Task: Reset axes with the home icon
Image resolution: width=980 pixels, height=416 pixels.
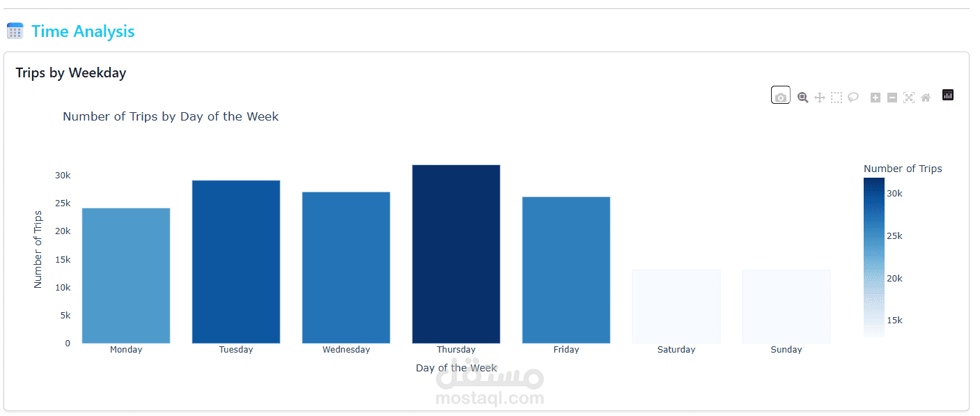Action: coord(926,98)
